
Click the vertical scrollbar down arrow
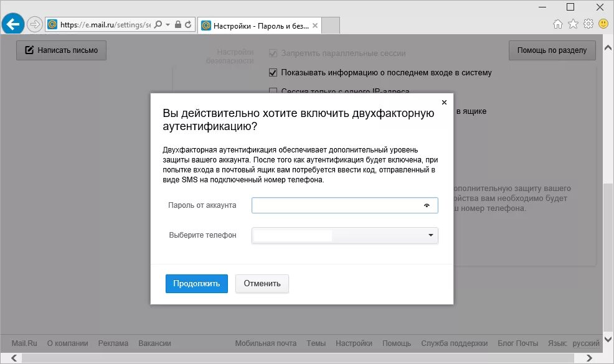(x=608, y=340)
